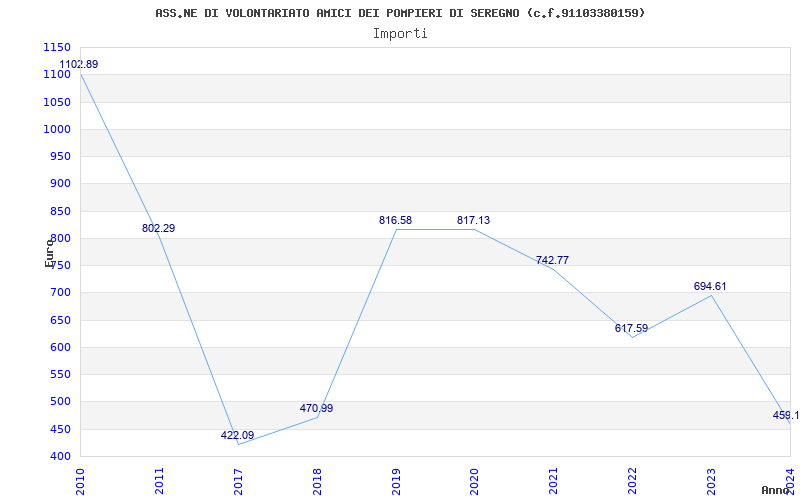Click the 617.59 data label
The height and width of the screenshot is (500, 800).
coord(631,329)
